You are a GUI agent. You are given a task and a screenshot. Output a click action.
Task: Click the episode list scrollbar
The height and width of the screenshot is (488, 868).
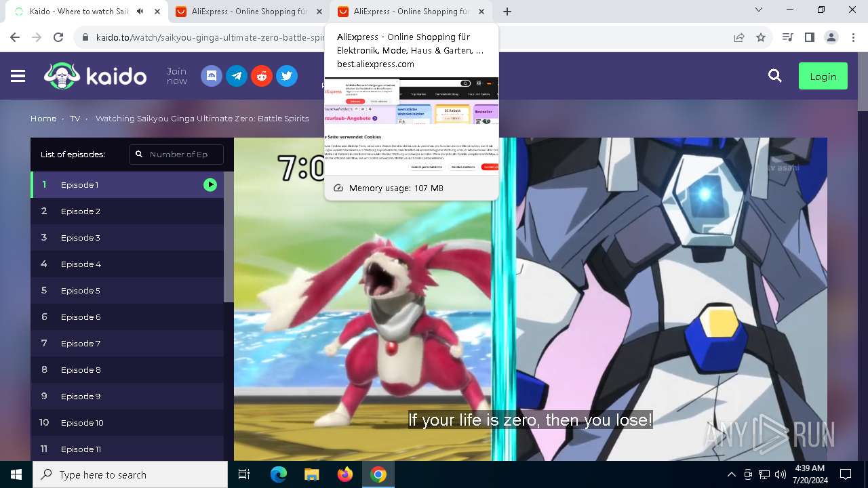[229, 237]
